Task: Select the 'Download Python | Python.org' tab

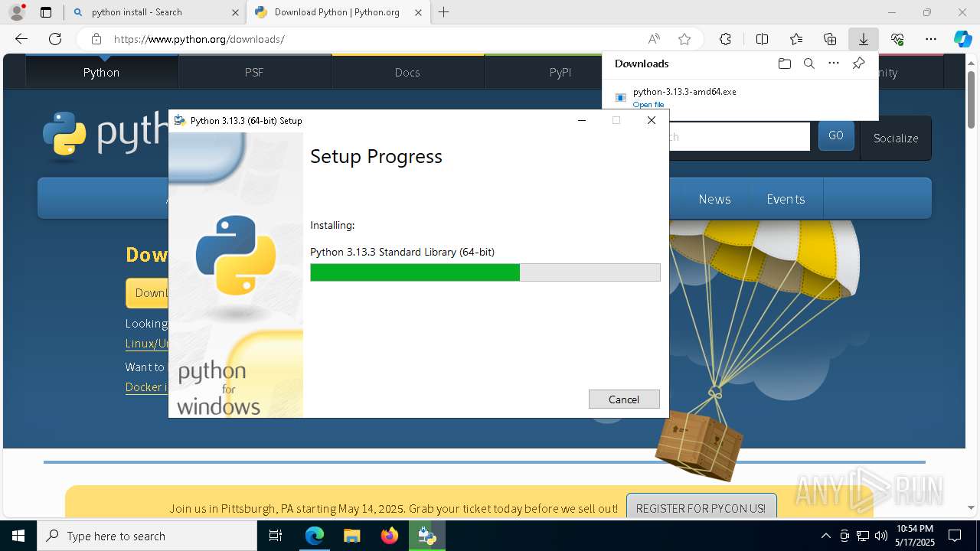Action: pos(337,12)
